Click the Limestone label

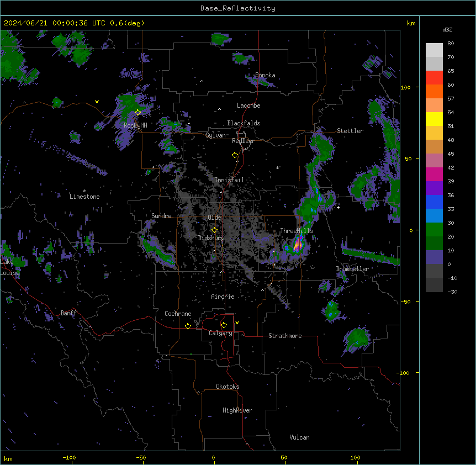pos(84,197)
